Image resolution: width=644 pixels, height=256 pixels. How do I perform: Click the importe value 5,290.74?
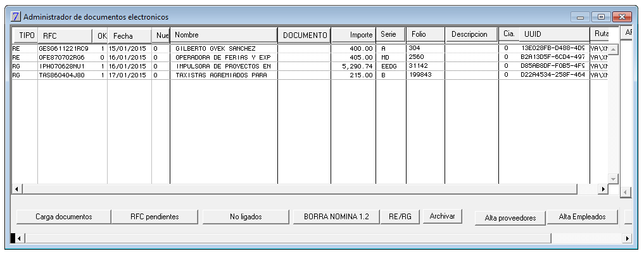click(x=357, y=66)
